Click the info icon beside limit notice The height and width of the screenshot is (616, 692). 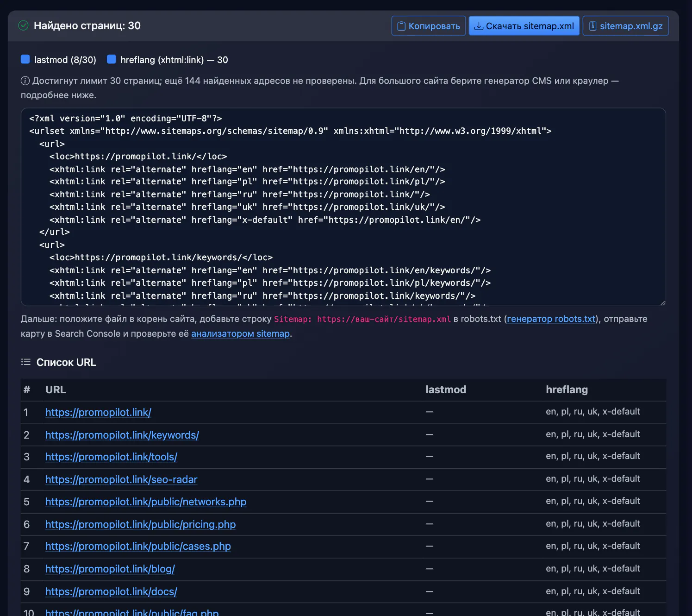[x=25, y=81]
